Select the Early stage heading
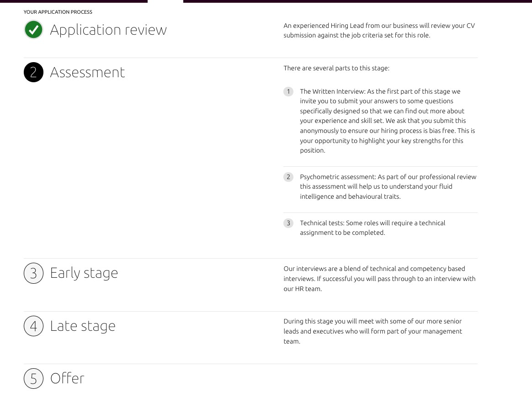Screen dimensions: 532x408 coord(84,273)
